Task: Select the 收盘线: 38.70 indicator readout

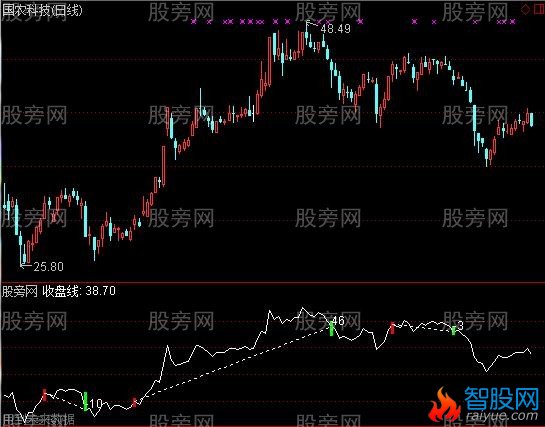Action: 79,291
